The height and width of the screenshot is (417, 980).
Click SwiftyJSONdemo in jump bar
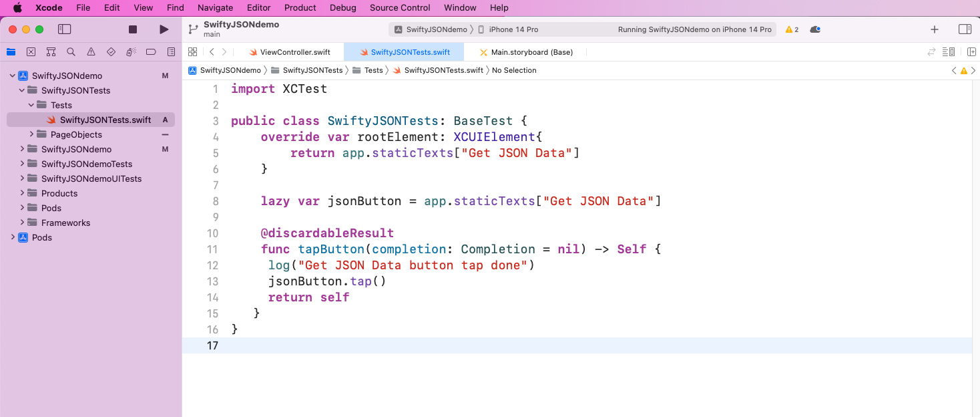(225, 70)
